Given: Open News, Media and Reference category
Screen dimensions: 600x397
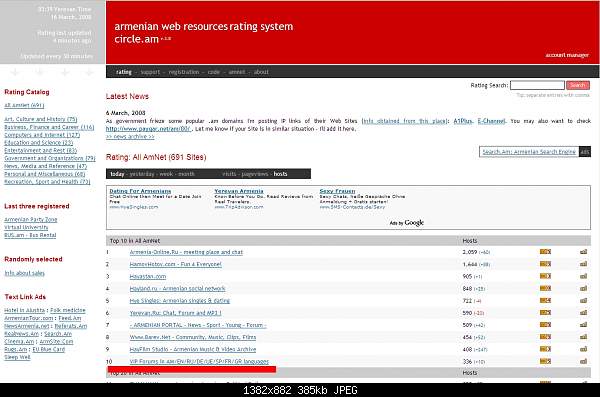Looking at the screenshot, I should point(46,166).
